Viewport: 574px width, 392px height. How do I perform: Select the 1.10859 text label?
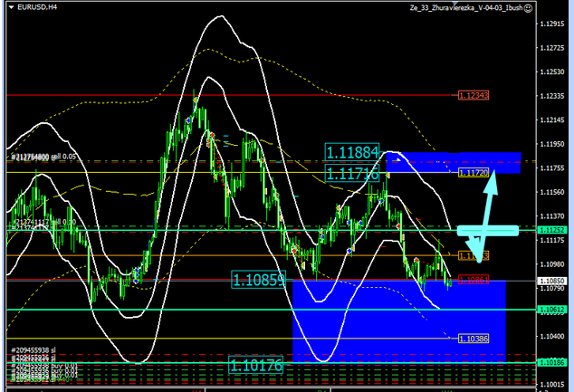point(259,280)
